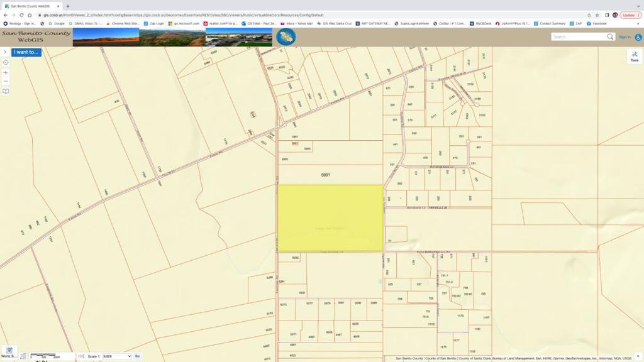Screen dimensions: 644x362
Task: Open the Tools panel button
Action: (635, 57)
